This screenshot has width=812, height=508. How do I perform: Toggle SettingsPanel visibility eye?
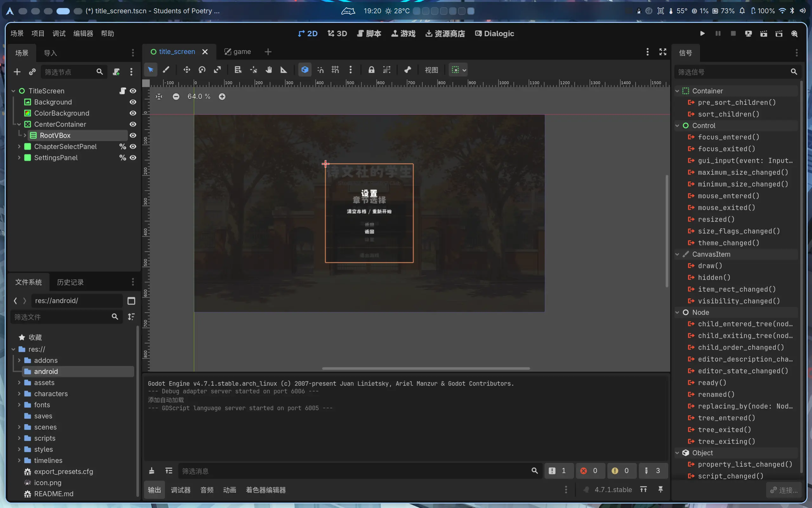[x=133, y=158]
